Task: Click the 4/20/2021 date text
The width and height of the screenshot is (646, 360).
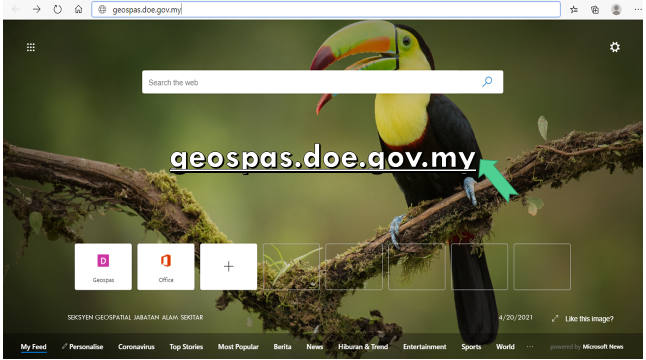Action: (516, 317)
